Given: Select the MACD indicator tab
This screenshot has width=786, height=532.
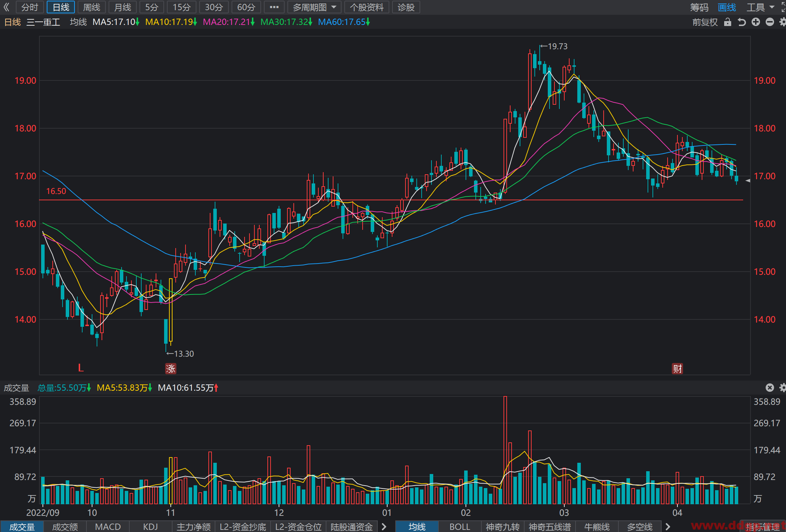Looking at the screenshot, I should click(108, 527).
